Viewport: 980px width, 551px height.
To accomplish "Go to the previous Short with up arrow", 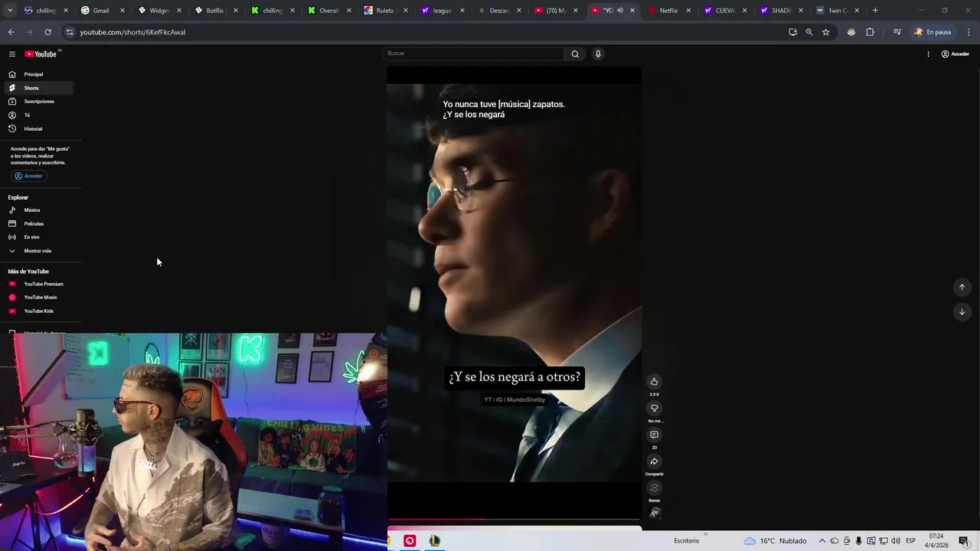I will click(x=962, y=288).
